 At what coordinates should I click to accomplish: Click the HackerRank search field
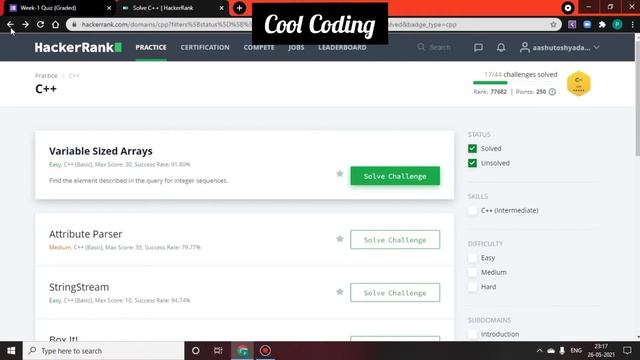[x=435, y=47]
